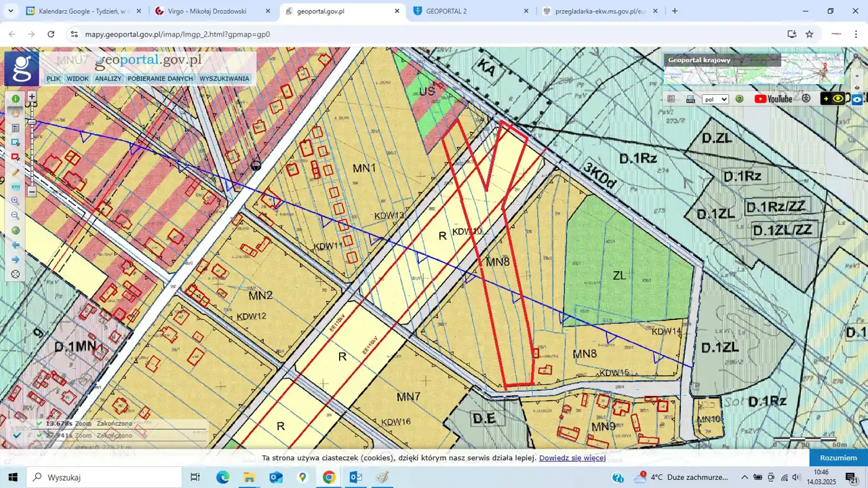Go to previous map view arrow
The width and height of the screenshot is (868, 488).
(16, 245)
